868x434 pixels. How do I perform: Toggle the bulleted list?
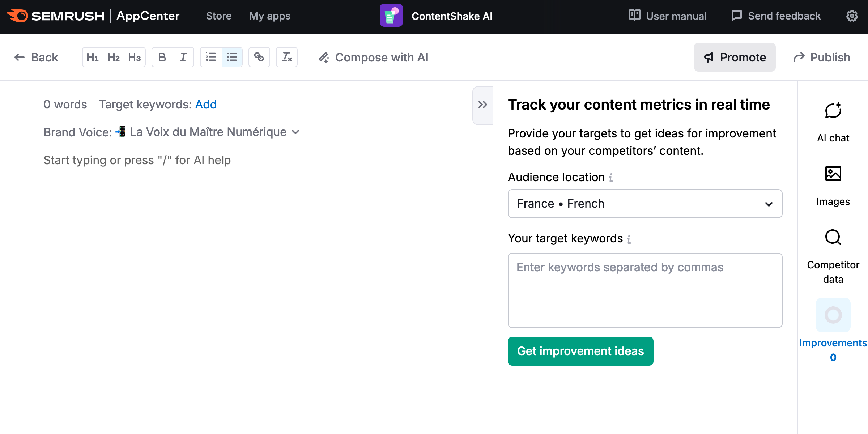232,57
